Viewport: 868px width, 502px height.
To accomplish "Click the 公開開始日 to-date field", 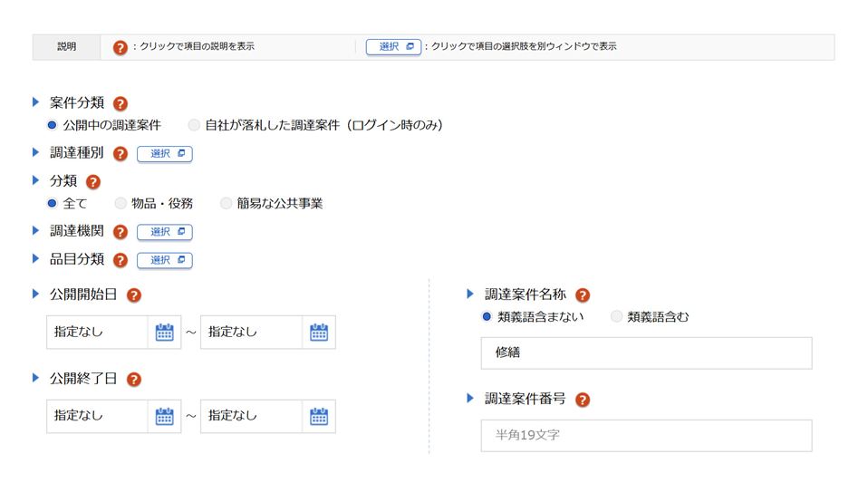I will [251, 332].
